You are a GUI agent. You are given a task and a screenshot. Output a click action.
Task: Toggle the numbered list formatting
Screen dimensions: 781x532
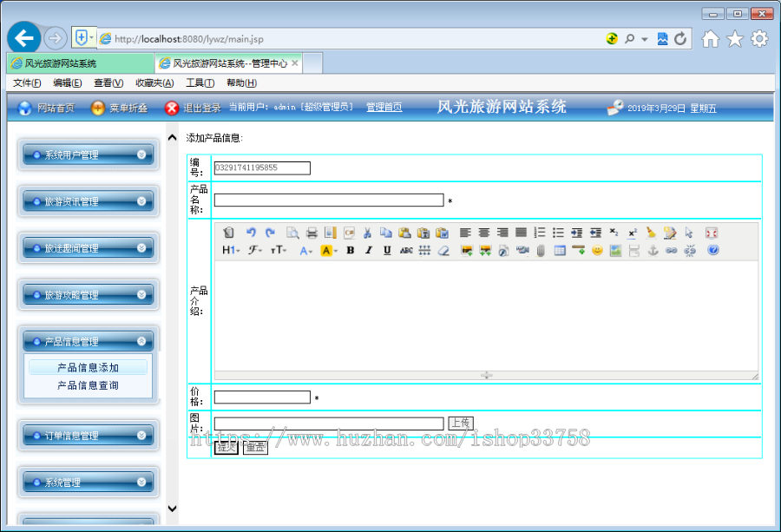[x=538, y=233]
